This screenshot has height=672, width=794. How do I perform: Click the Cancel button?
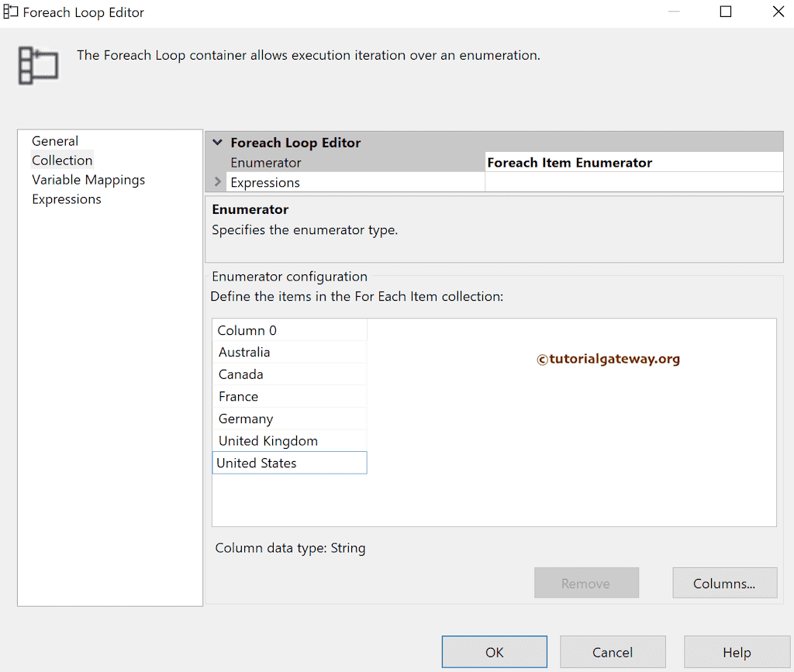click(613, 652)
